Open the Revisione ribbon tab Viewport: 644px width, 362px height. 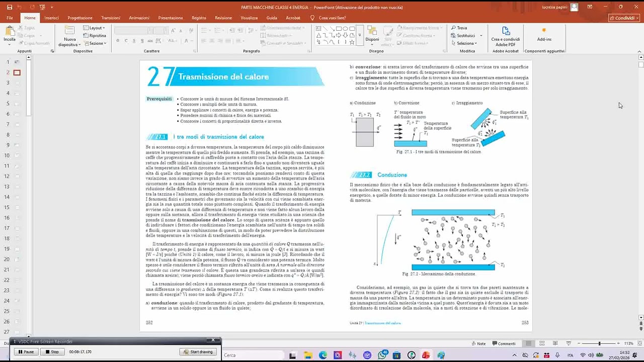coord(223,18)
